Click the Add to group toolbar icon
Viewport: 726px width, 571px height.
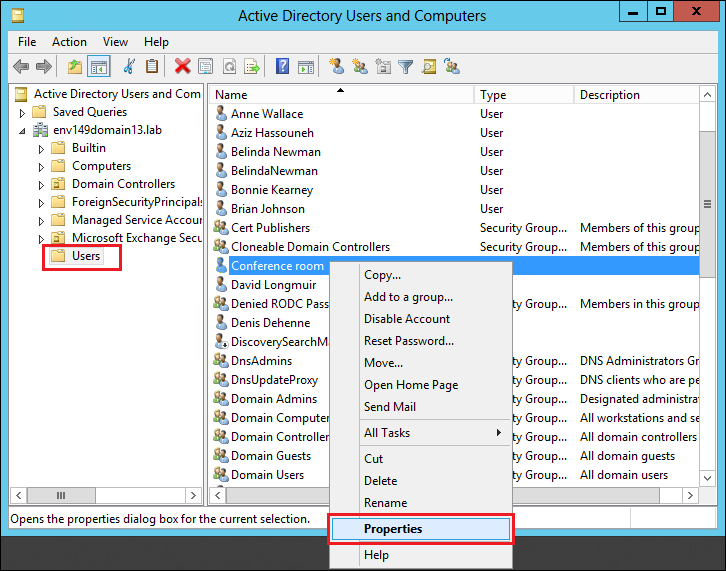coord(452,67)
